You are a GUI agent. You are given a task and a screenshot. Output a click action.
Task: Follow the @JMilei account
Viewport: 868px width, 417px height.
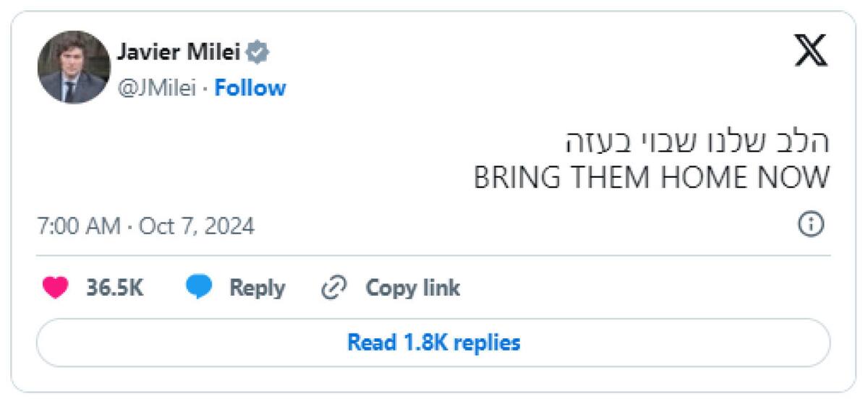250,88
